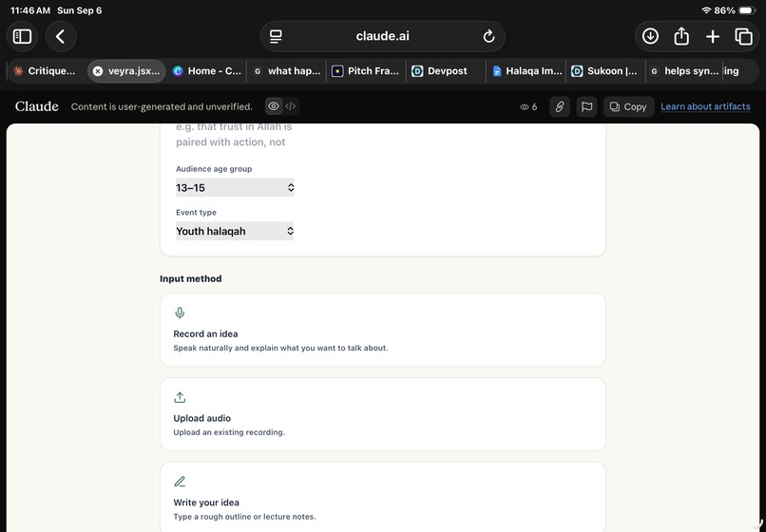Viewport: 766px width, 532px height.
Task: Toggle the Safari sidebar icon
Action: 22,36
